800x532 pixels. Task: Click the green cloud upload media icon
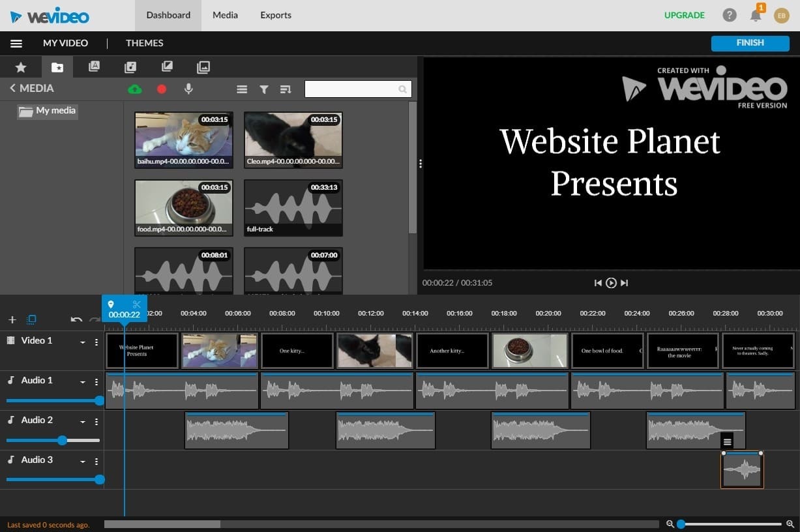click(x=135, y=89)
